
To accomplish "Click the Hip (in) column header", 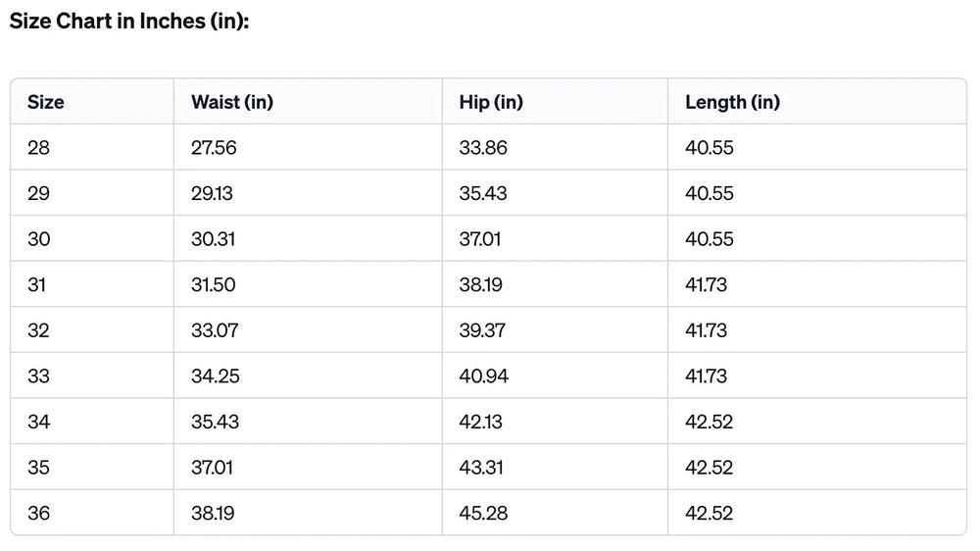I will [491, 102].
